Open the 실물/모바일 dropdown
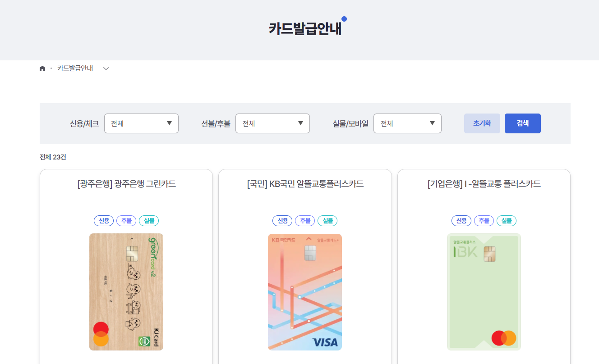Viewport: 599px width, 364px height. click(407, 123)
